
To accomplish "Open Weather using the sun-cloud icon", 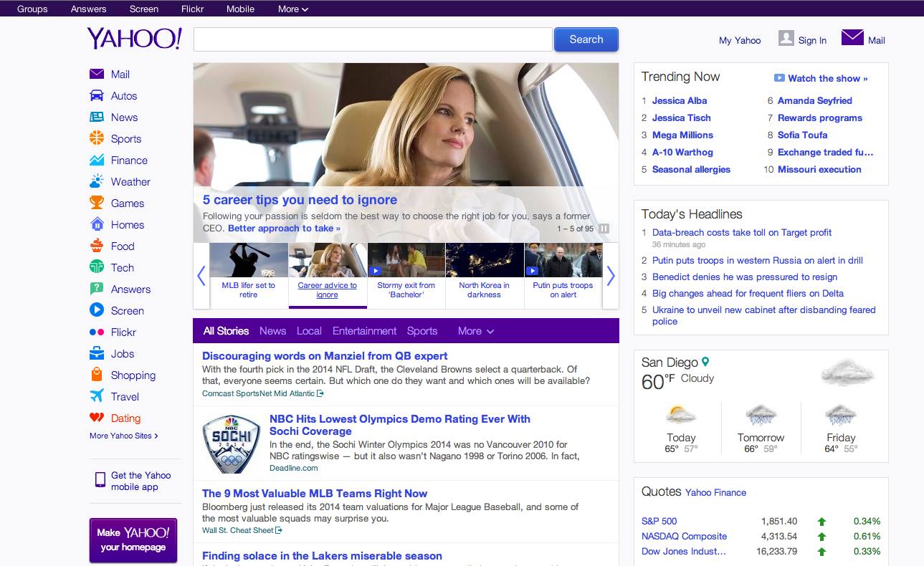I will 97,181.
